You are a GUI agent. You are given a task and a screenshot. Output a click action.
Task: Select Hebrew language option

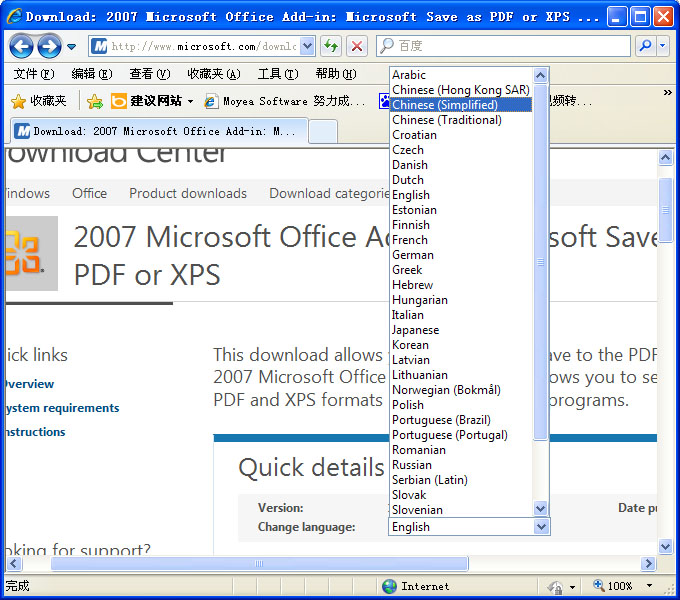[x=461, y=285]
